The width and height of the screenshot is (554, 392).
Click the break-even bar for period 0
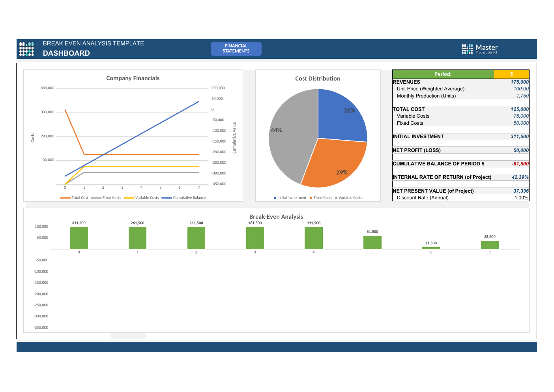pyautogui.click(x=79, y=238)
